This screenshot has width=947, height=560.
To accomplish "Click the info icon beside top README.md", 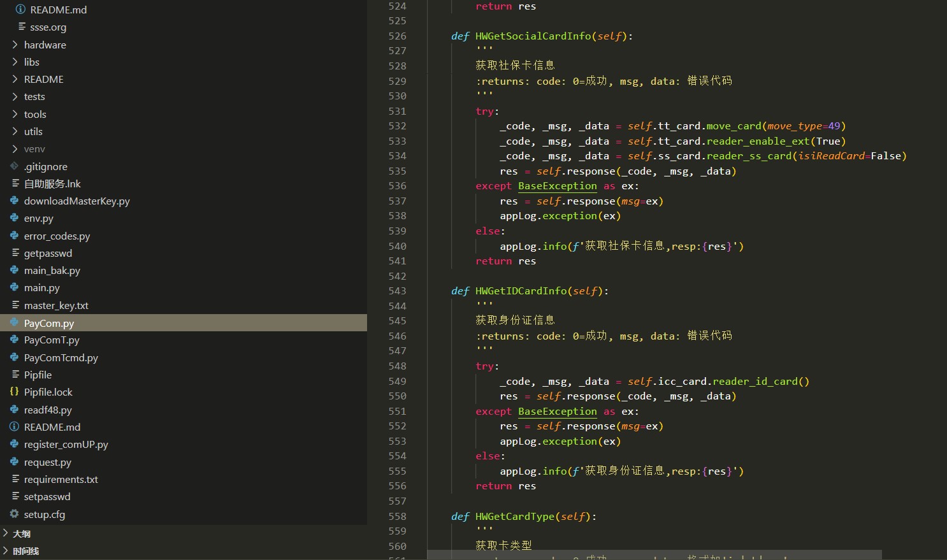I will tap(21, 10).
